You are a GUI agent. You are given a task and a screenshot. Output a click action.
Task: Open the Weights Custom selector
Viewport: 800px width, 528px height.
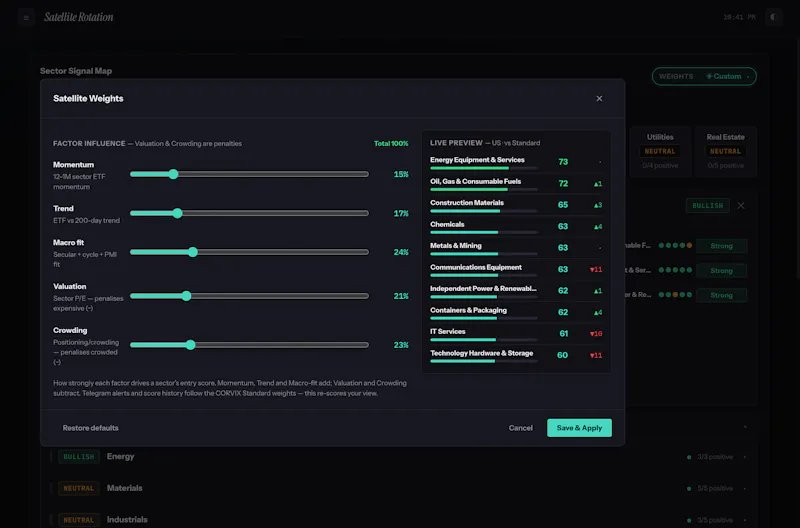[x=704, y=77]
